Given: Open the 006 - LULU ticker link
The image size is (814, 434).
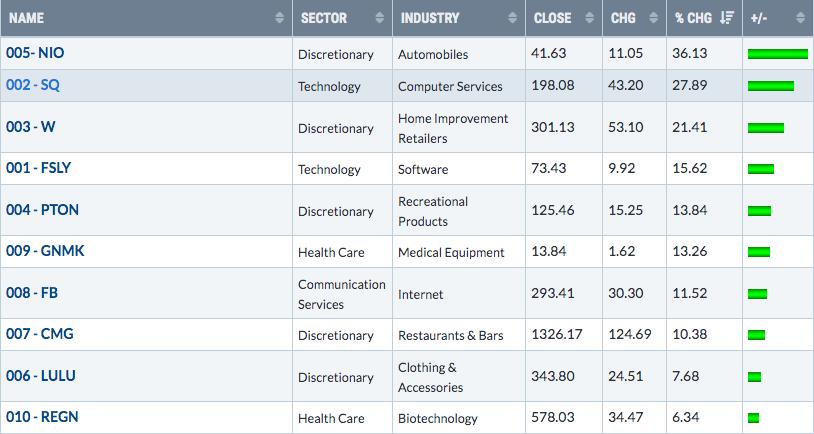Looking at the screenshot, I should (x=41, y=376).
